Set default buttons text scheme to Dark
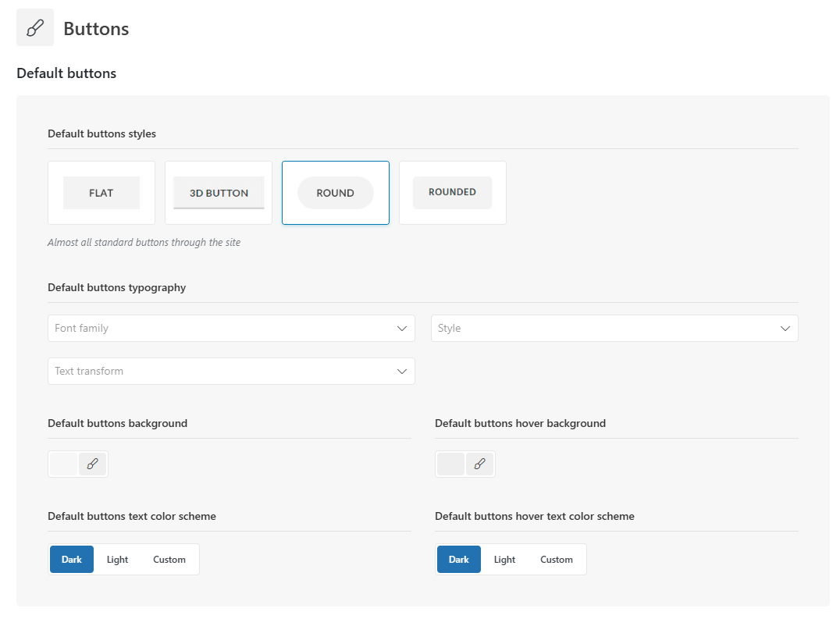Screen dimensions: 840x619 point(72,560)
